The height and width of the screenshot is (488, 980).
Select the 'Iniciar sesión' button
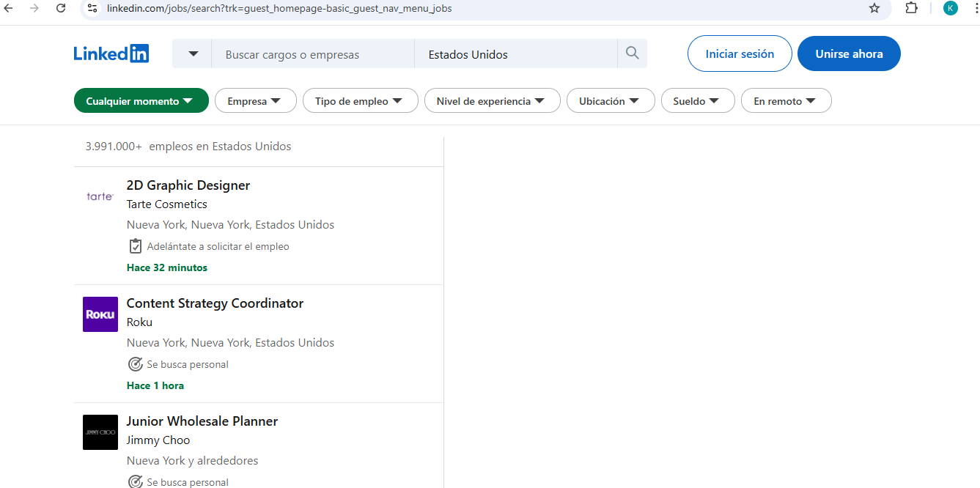(739, 53)
